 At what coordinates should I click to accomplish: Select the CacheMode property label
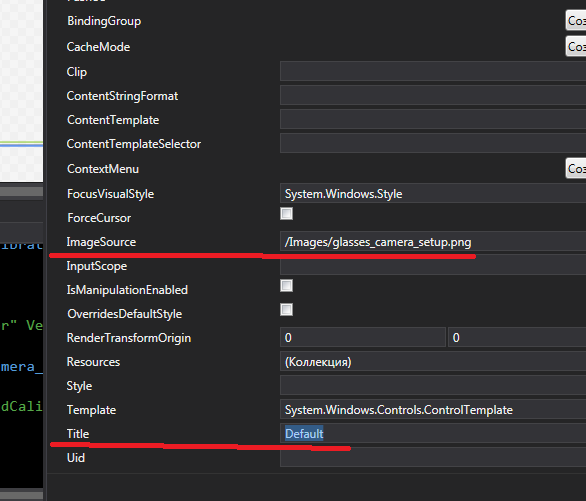click(98, 47)
